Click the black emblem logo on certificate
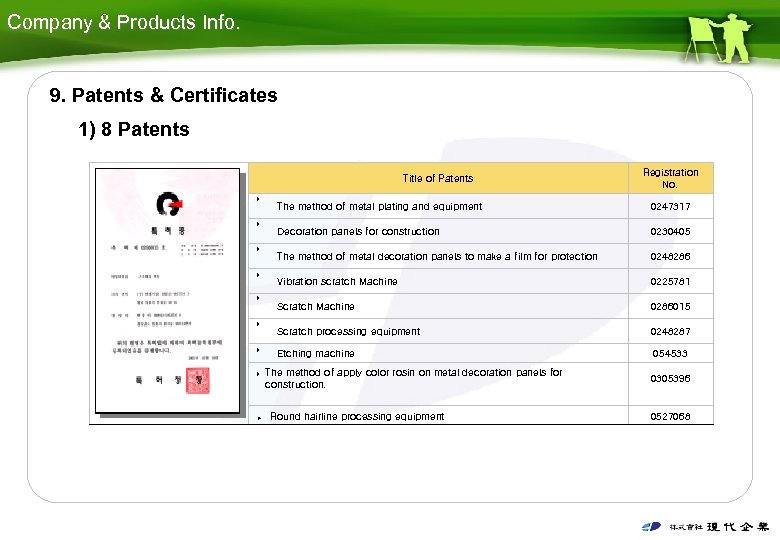This screenshot has width=780, height=540. 169,204
